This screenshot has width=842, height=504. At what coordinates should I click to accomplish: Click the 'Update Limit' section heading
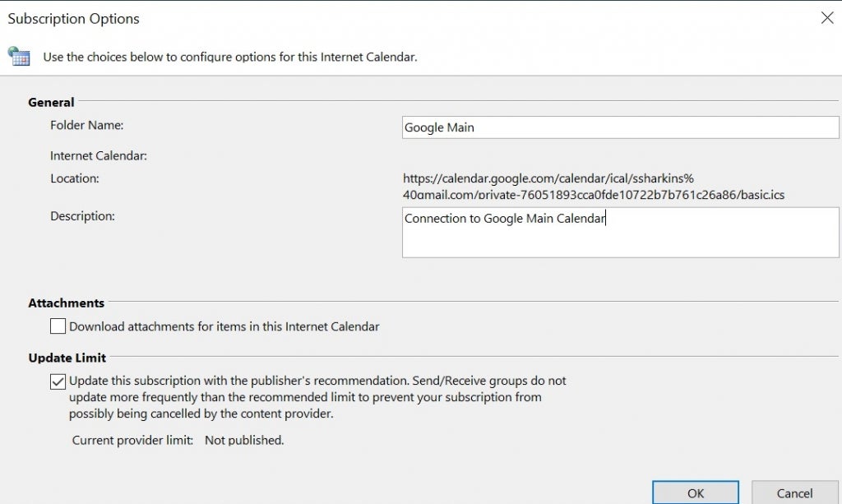click(x=67, y=358)
